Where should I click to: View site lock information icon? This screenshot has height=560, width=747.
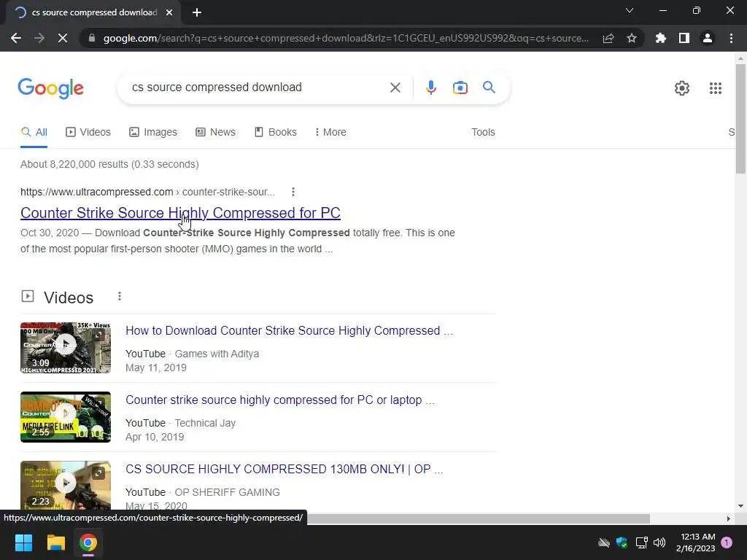[x=92, y=38]
